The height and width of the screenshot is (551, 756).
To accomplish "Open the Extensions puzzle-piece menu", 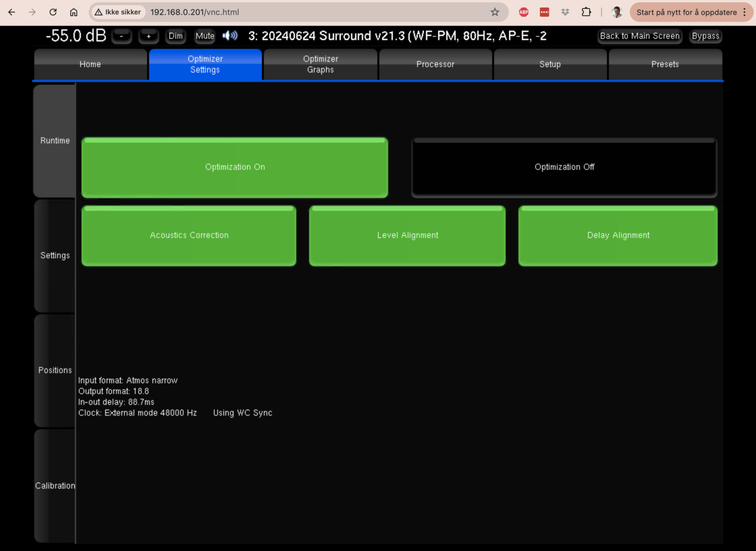I will point(586,12).
